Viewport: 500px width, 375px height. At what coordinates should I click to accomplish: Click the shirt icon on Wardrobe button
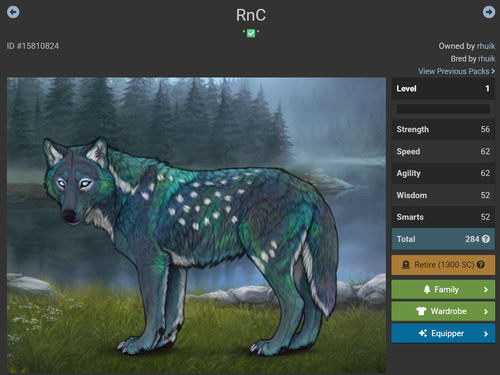(421, 311)
